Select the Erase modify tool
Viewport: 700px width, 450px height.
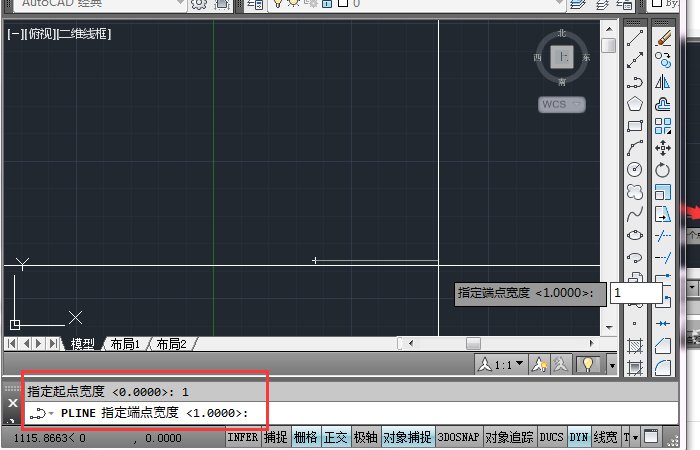[x=663, y=38]
